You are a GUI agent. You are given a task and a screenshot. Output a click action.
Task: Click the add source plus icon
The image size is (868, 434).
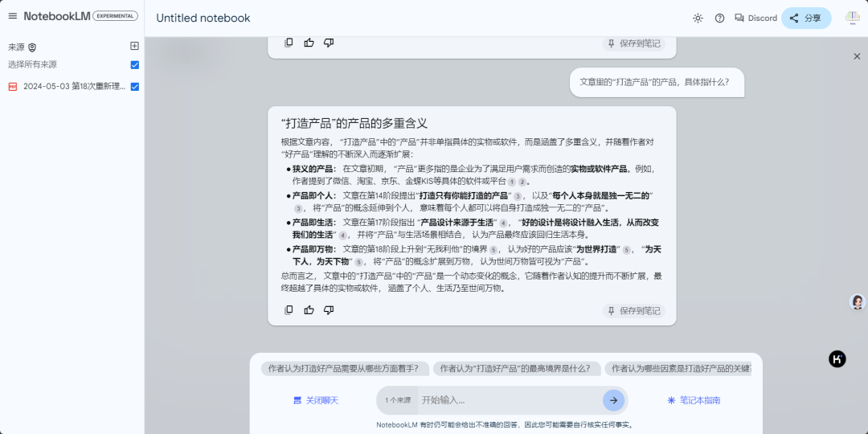point(135,47)
